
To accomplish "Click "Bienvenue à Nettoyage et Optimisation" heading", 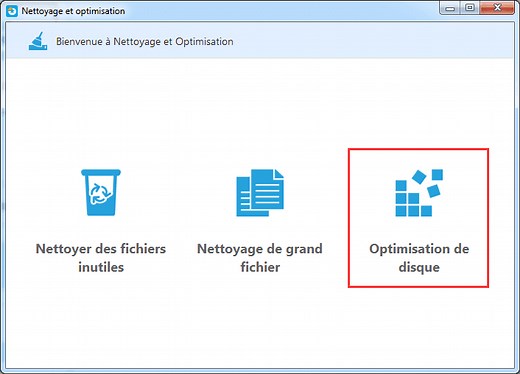I will 145,42.
